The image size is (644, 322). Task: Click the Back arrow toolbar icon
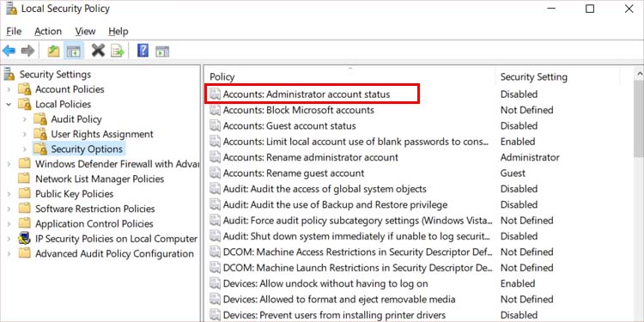click(x=9, y=51)
